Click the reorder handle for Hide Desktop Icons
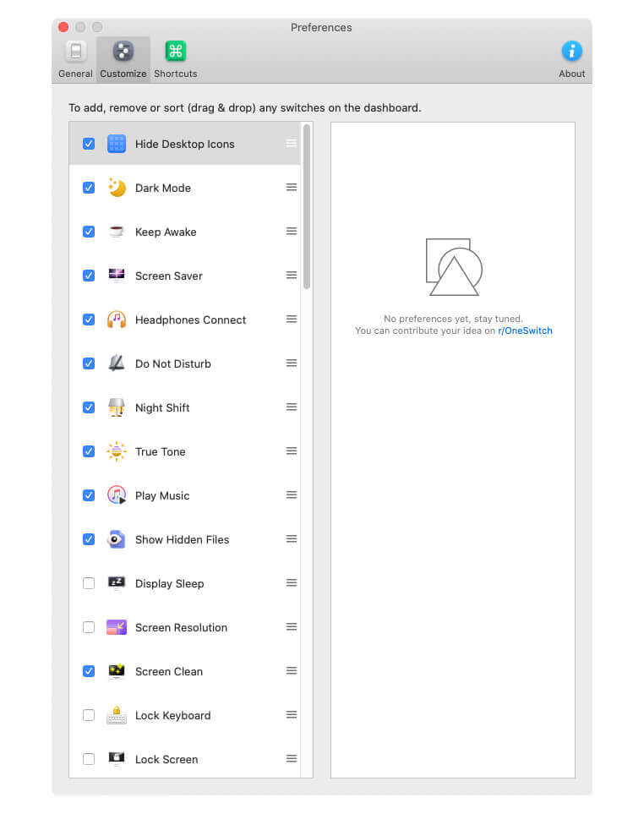This screenshot has height=814, width=644. click(292, 144)
